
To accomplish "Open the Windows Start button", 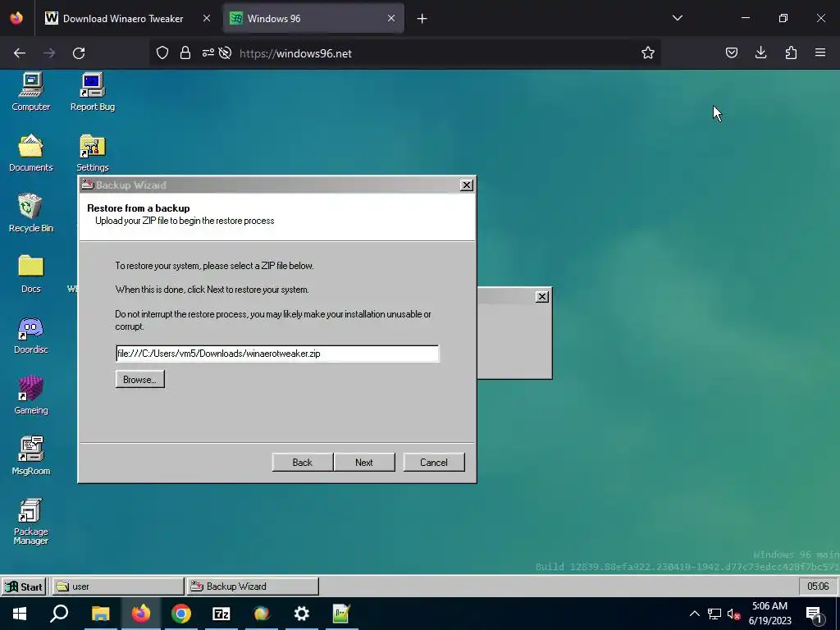I will point(20,614).
